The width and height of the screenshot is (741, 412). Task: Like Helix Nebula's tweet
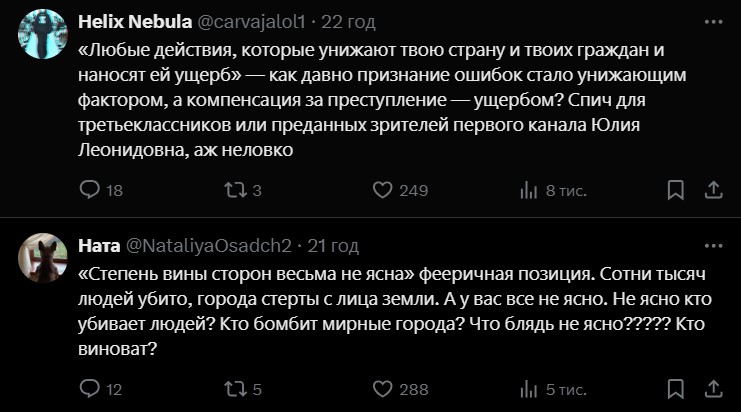[x=381, y=190]
